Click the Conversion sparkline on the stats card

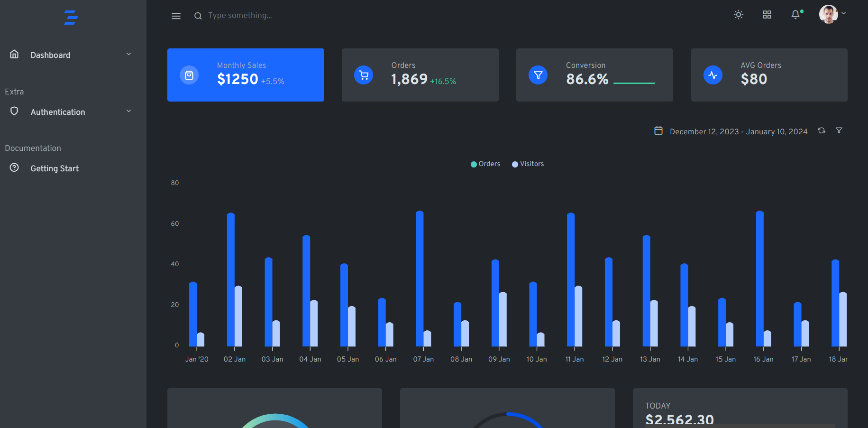pyautogui.click(x=634, y=82)
